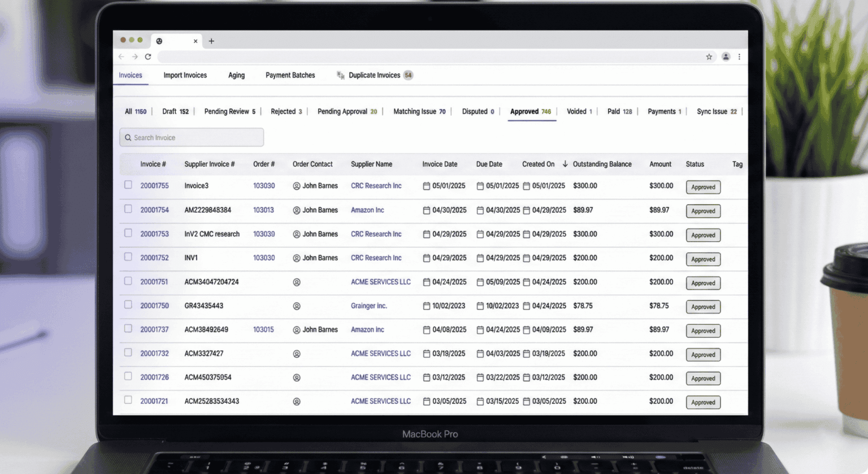The width and height of the screenshot is (868, 474).
Task: Check the box for invoice 20001737
Action: tap(128, 329)
